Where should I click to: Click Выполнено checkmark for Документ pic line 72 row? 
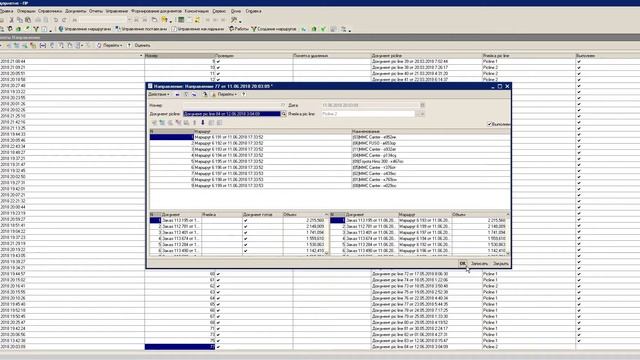579,274
